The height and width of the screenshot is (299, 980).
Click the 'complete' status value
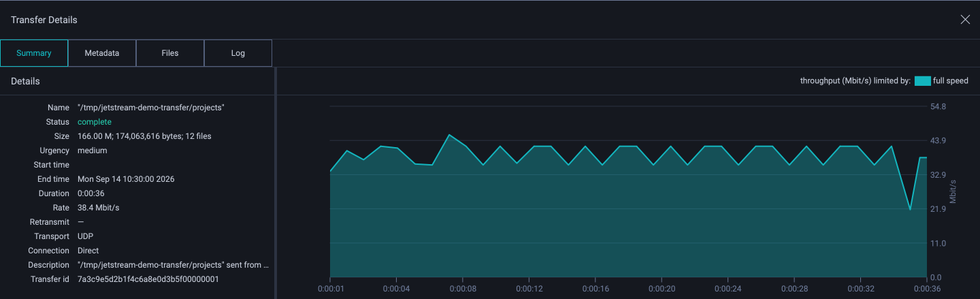(x=95, y=122)
